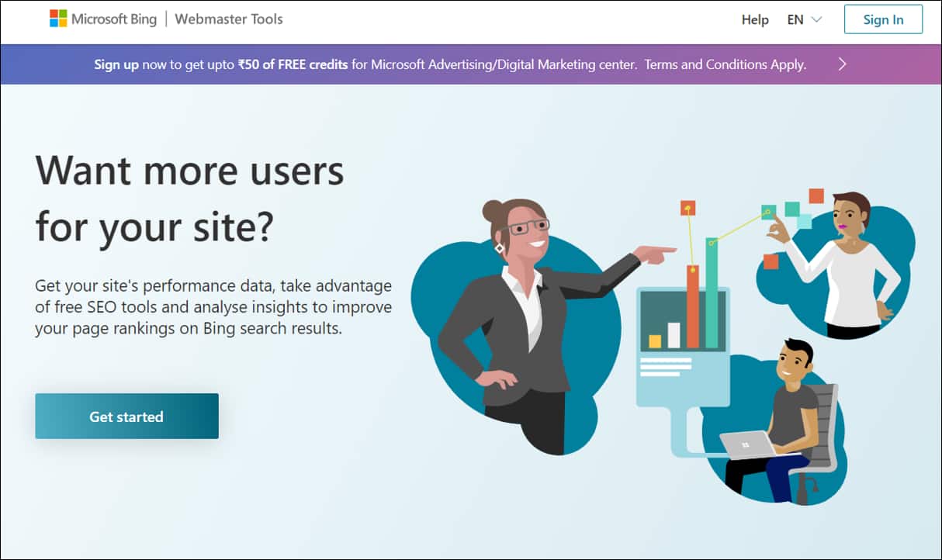The image size is (942, 560).
Task: Click the Microsoft four-square logo
Action: (58, 19)
